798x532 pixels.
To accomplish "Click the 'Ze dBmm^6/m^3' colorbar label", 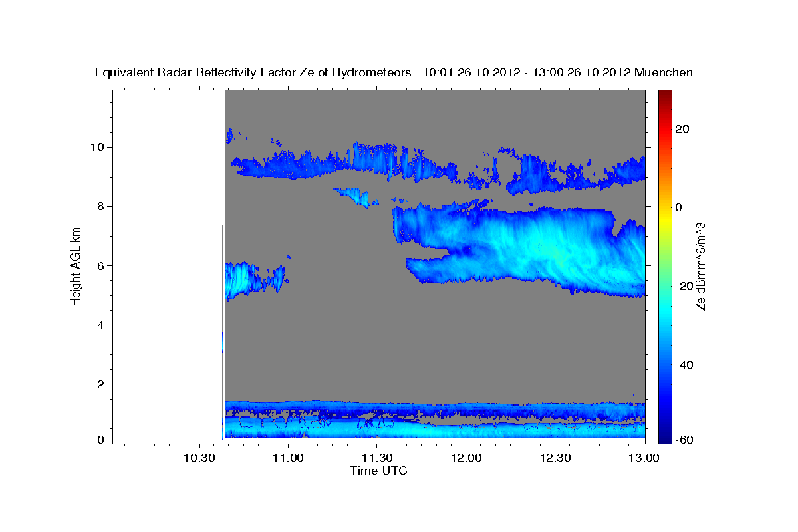I will (x=700, y=266).
